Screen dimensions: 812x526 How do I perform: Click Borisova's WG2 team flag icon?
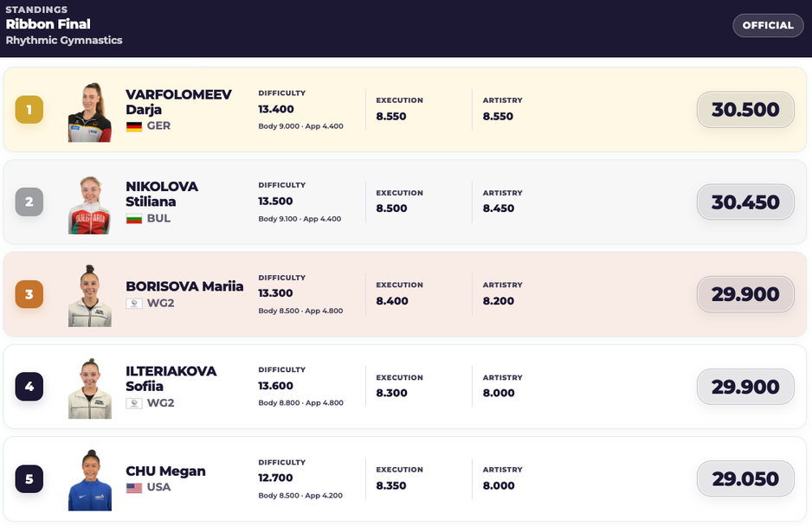click(134, 304)
